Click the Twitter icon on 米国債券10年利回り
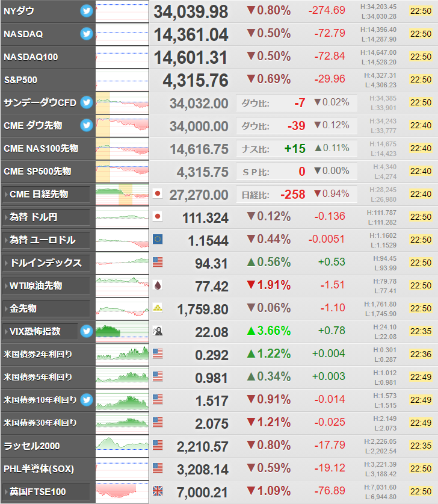The image size is (438, 504). (x=87, y=400)
